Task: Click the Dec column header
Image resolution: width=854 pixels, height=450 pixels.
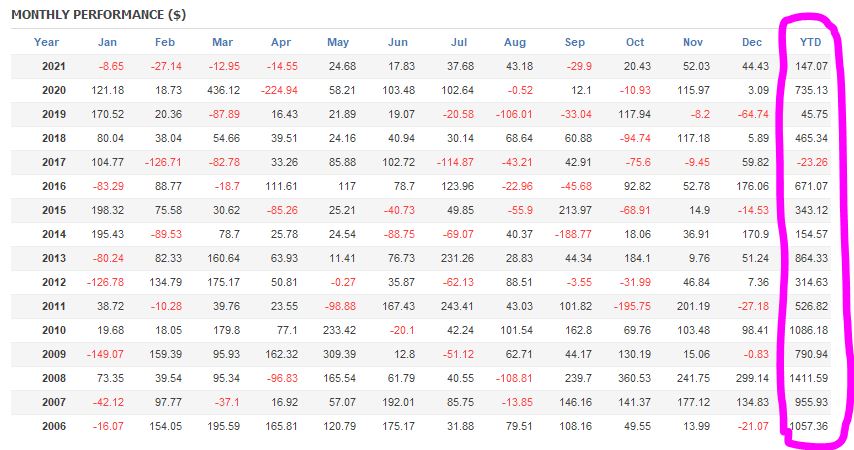Action: click(753, 42)
